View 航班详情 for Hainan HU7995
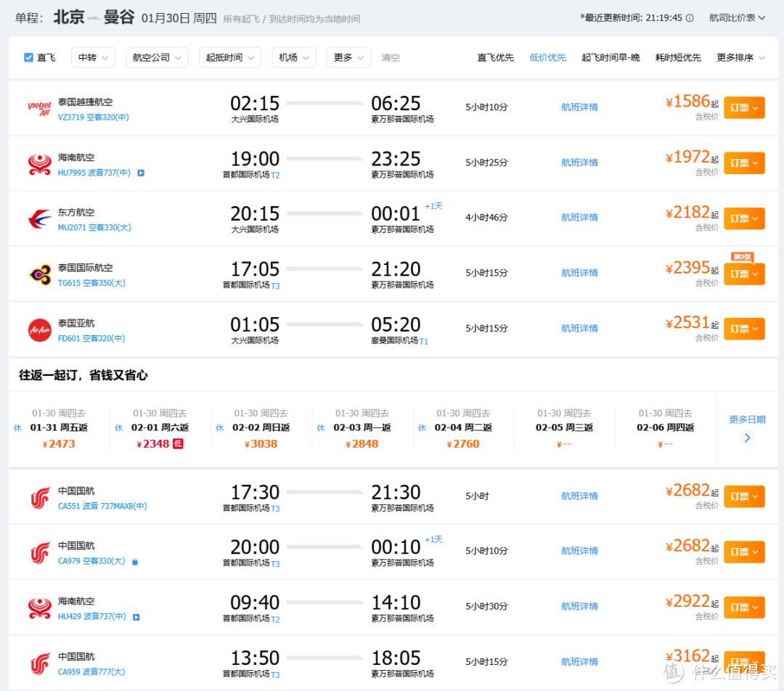This screenshot has height=691, width=784. click(x=579, y=163)
